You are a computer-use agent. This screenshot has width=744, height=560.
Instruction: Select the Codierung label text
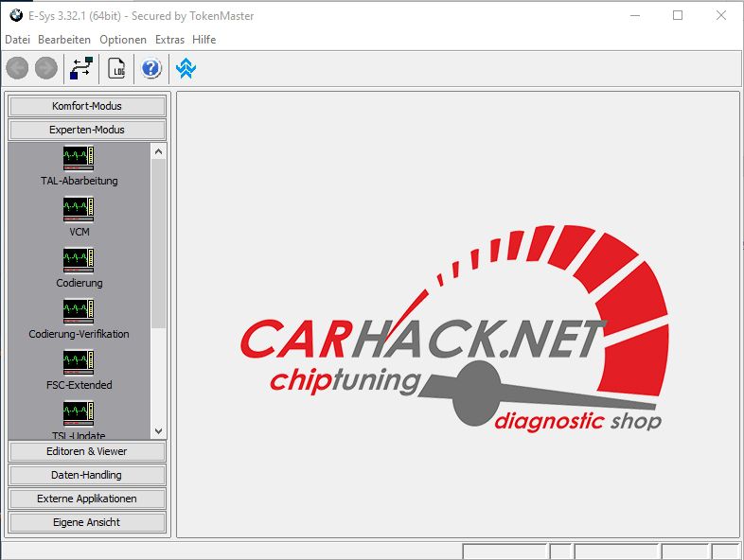80,283
